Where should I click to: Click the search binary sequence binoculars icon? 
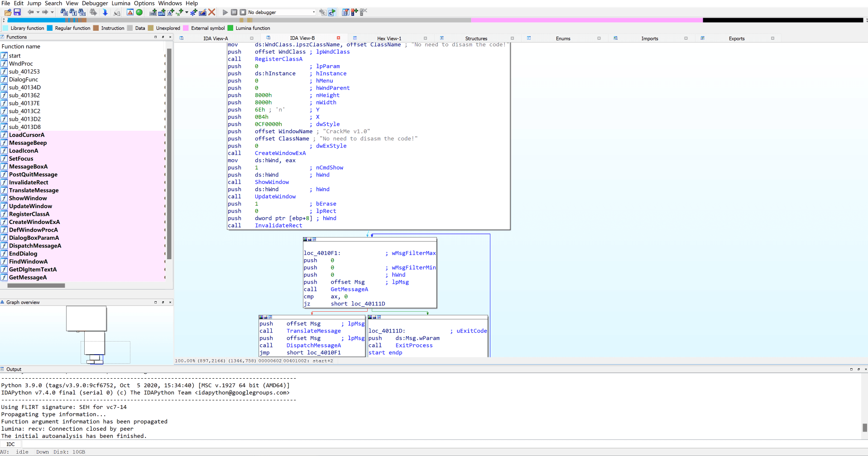click(82, 12)
